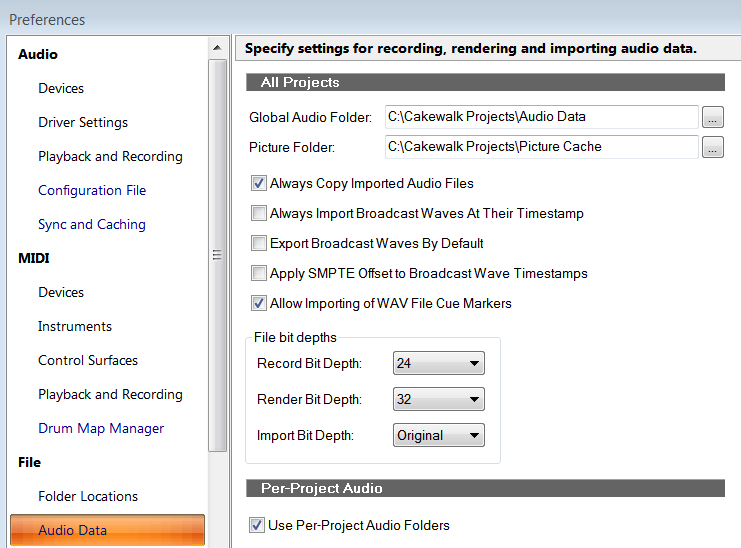Image resolution: width=741 pixels, height=548 pixels.
Task: Open Drum Map Manager preferences
Action: click(x=101, y=429)
